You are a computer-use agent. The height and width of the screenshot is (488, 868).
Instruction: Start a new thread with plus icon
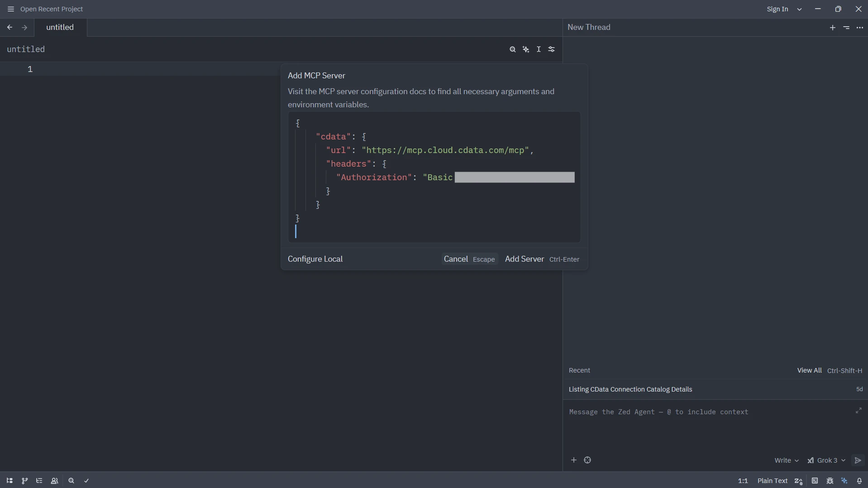click(832, 28)
